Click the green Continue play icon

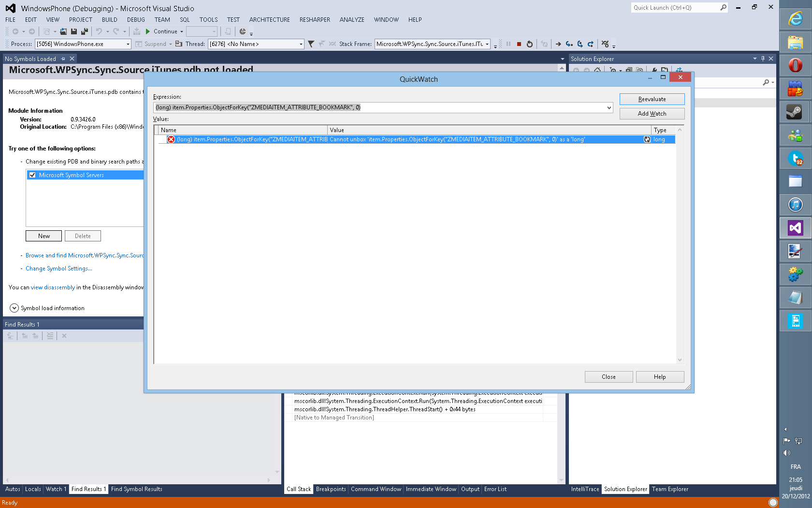[148, 31]
